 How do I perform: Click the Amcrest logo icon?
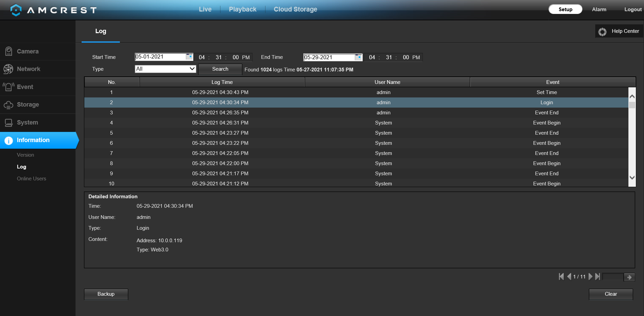16,10
